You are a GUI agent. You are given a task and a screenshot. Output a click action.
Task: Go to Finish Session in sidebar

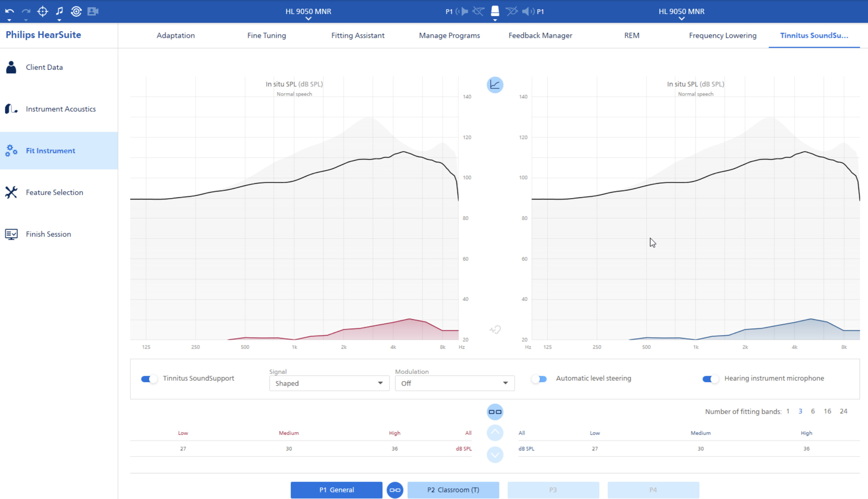point(48,234)
